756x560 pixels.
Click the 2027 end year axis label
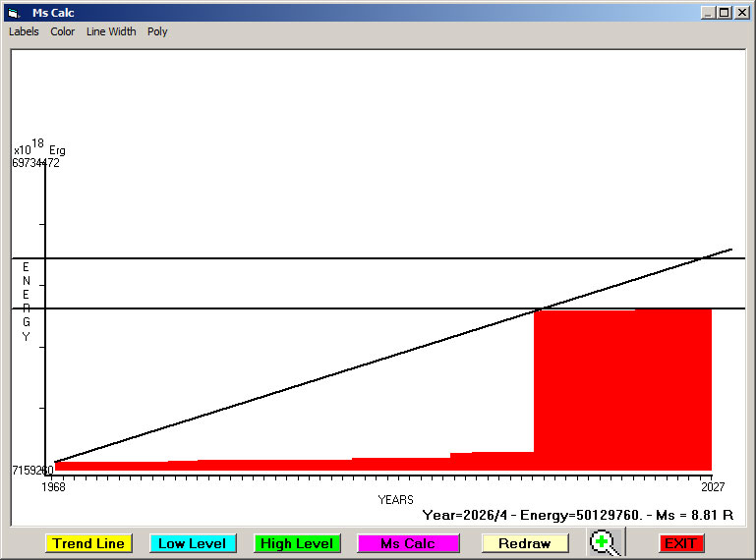click(x=712, y=487)
